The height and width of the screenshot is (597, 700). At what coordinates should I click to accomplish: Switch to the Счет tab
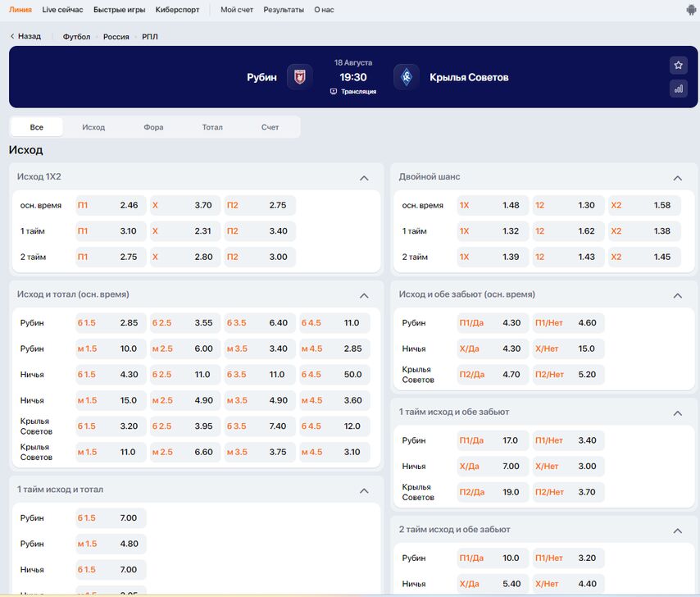click(x=270, y=127)
